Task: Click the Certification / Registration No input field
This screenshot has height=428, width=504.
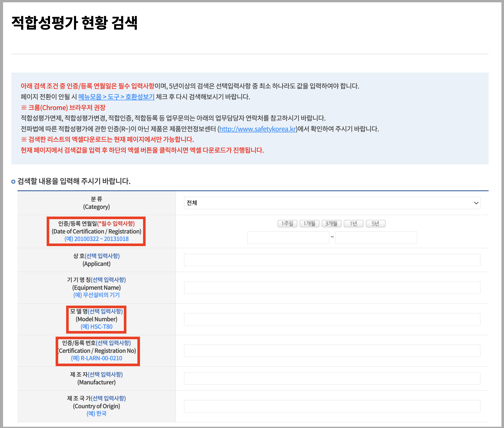Action: 332,351
